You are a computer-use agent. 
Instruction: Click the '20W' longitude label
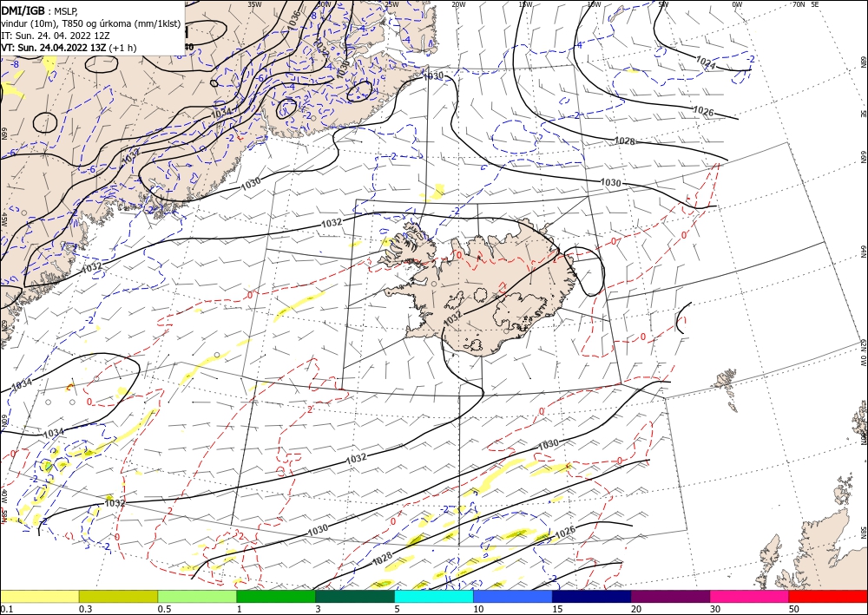(458, 3)
